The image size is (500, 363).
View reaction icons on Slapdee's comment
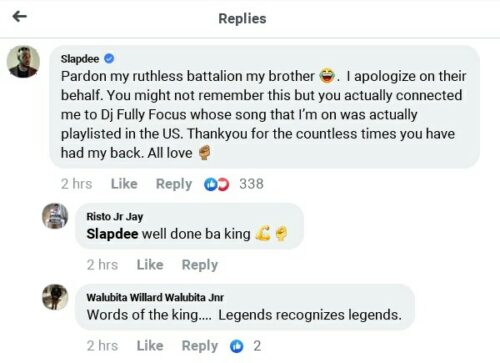point(217,184)
